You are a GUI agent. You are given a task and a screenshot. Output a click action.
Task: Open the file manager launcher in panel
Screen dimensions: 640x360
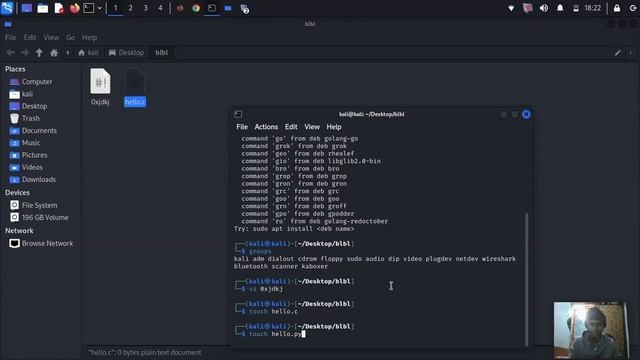42,8
